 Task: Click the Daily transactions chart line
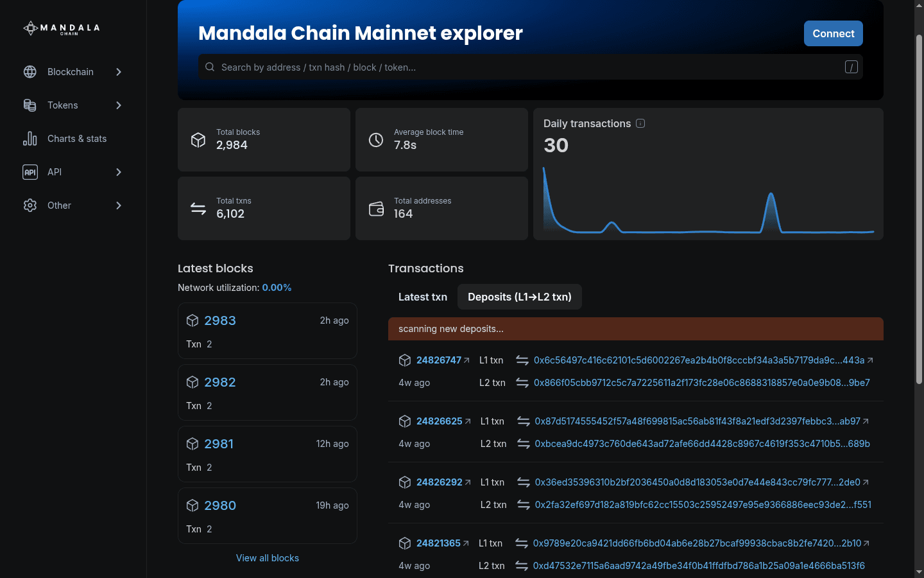pyautogui.click(x=708, y=200)
